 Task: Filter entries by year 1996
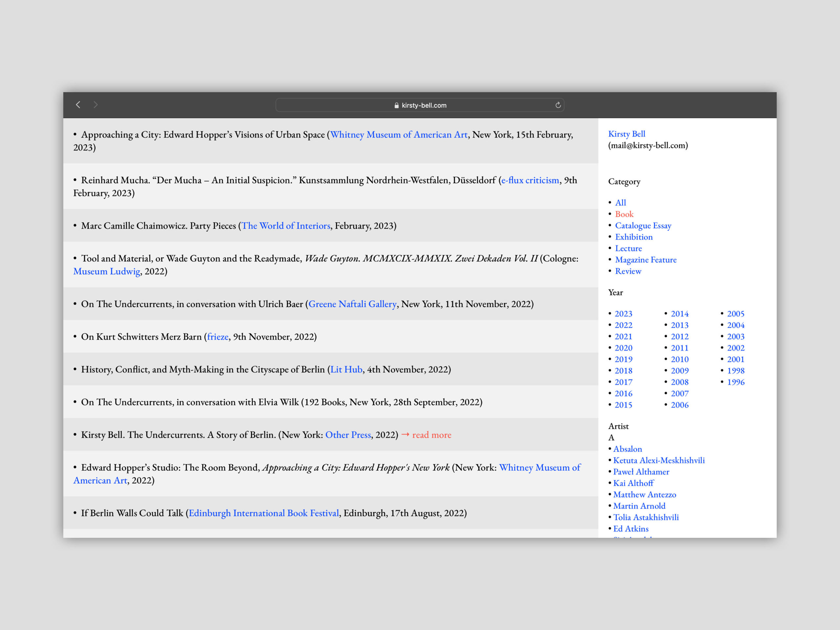[736, 382]
